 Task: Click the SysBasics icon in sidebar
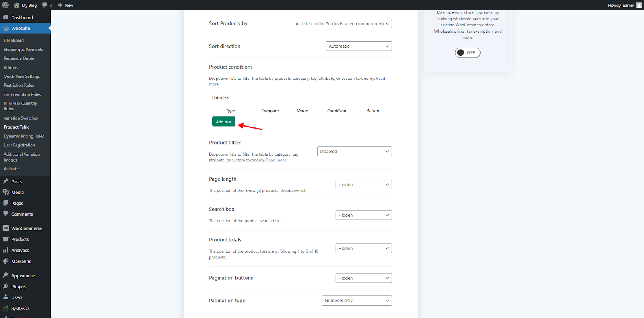pyautogui.click(x=6, y=308)
